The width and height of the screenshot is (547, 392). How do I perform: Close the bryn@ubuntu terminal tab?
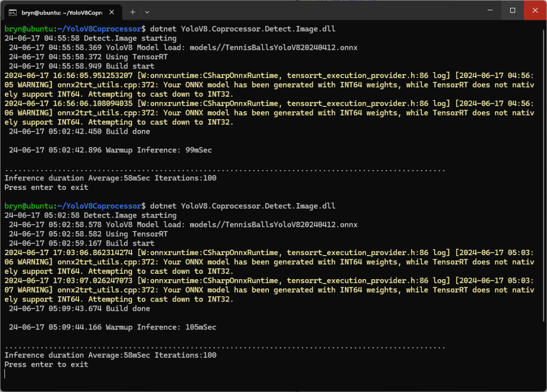point(111,12)
